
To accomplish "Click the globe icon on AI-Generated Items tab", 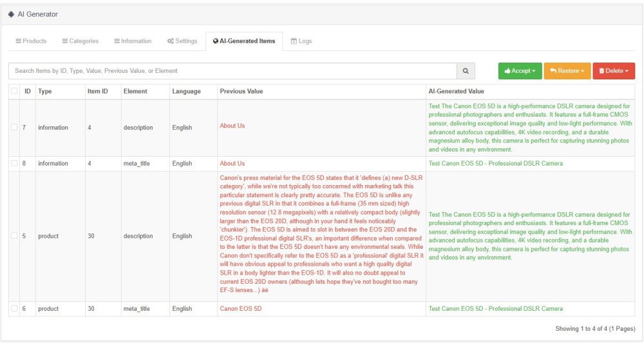I will pos(216,41).
